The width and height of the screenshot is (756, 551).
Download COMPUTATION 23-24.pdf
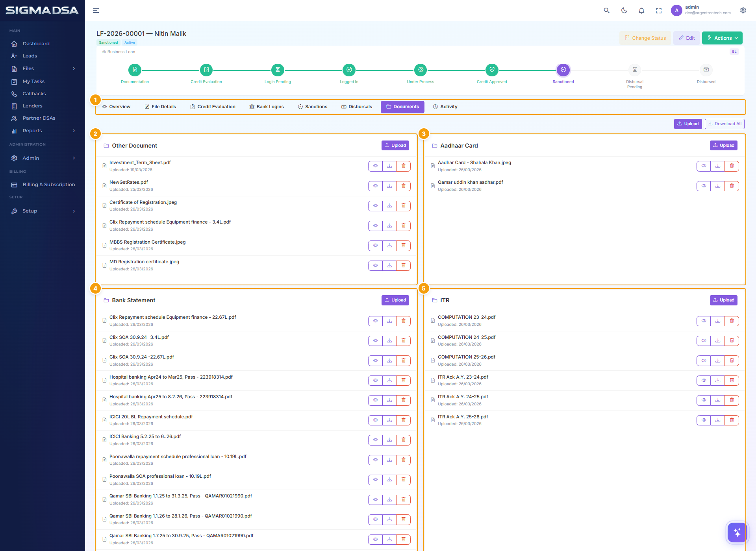click(x=718, y=321)
